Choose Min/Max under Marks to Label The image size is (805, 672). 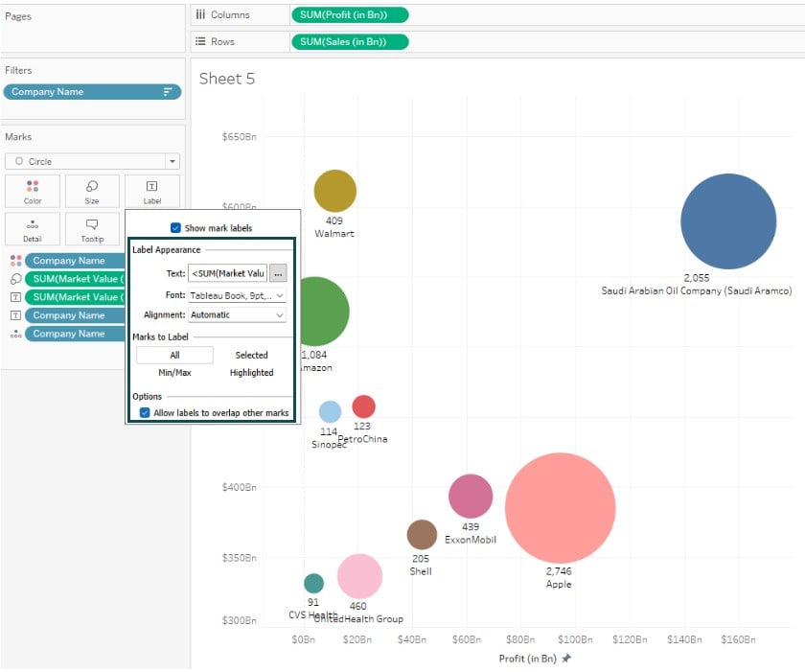coord(174,373)
